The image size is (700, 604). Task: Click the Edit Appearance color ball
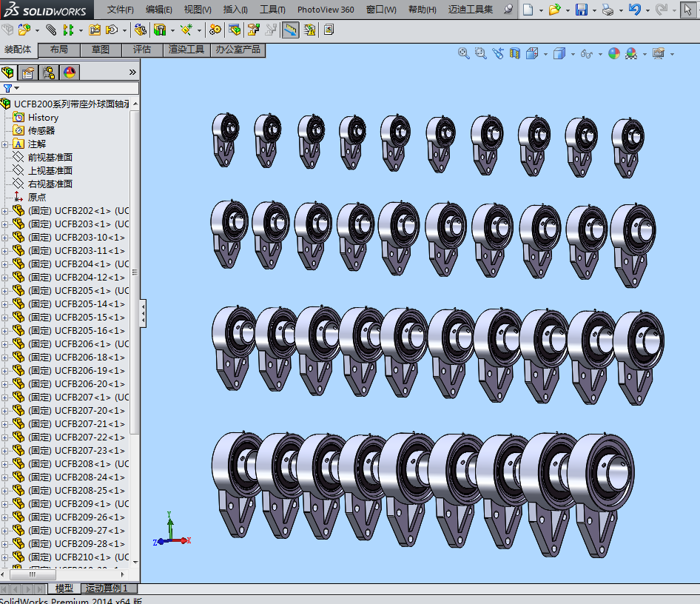[x=614, y=53]
